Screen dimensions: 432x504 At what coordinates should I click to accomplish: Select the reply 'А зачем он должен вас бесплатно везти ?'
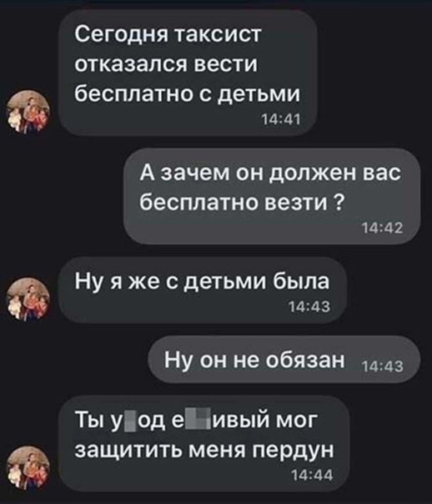pyautogui.click(x=272, y=196)
